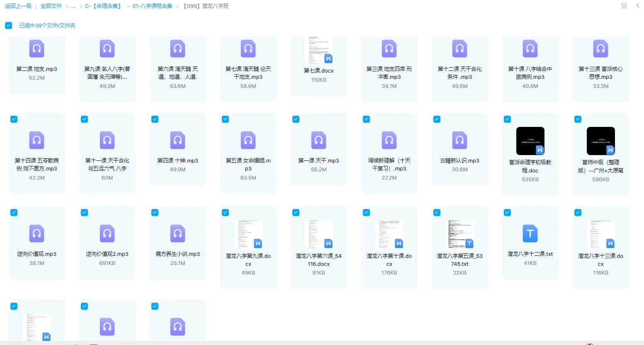Open audio icon of 第三课 地支四库 刑冲害.mp3
This screenshot has width=644, height=345.
tap(389, 49)
